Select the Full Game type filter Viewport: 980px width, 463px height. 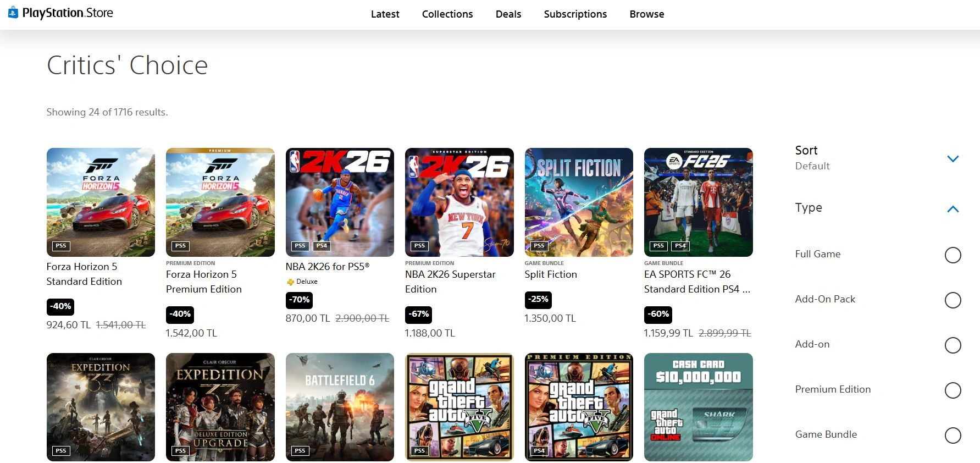(953, 255)
